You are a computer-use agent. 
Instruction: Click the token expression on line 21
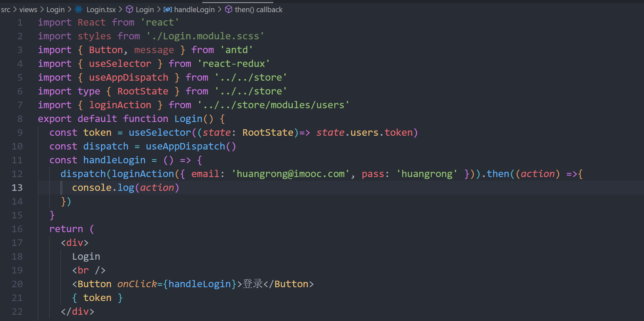pyautogui.click(x=97, y=298)
